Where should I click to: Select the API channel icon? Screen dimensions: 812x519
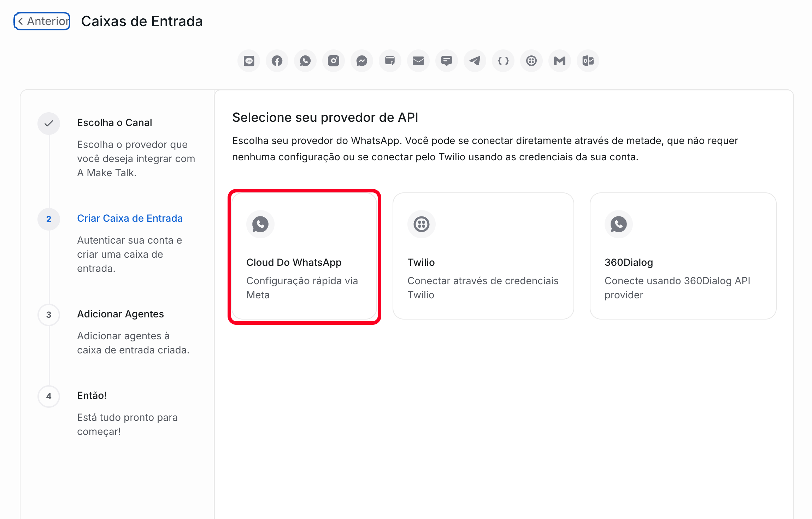pos(503,60)
